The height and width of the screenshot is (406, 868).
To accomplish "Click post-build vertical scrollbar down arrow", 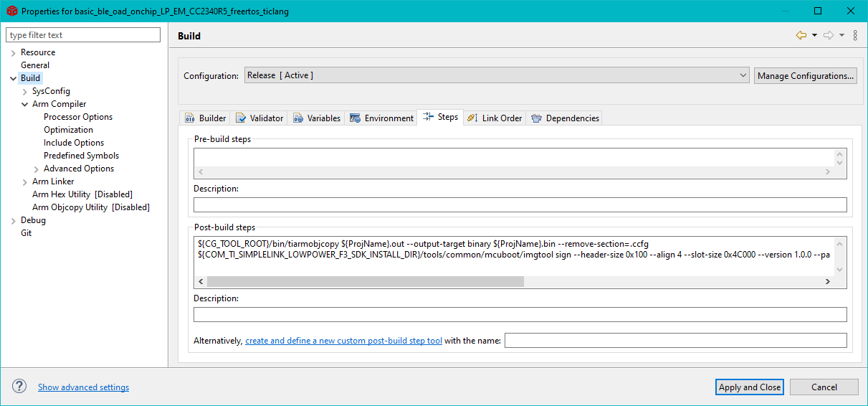I will (x=840, y=270).
